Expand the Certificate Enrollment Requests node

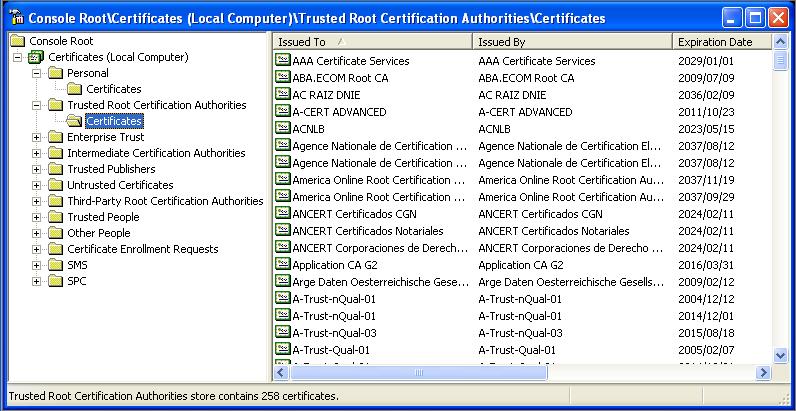(x=36, y=250)
